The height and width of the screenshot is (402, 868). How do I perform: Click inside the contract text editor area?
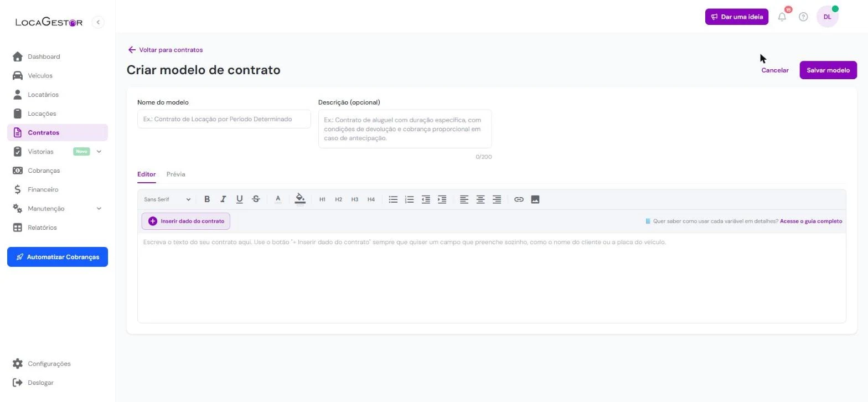(x=492, y=278)
